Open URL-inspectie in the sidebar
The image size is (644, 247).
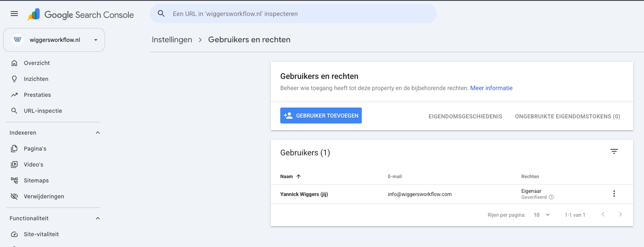pyautogui.click(x=43, y=111)
